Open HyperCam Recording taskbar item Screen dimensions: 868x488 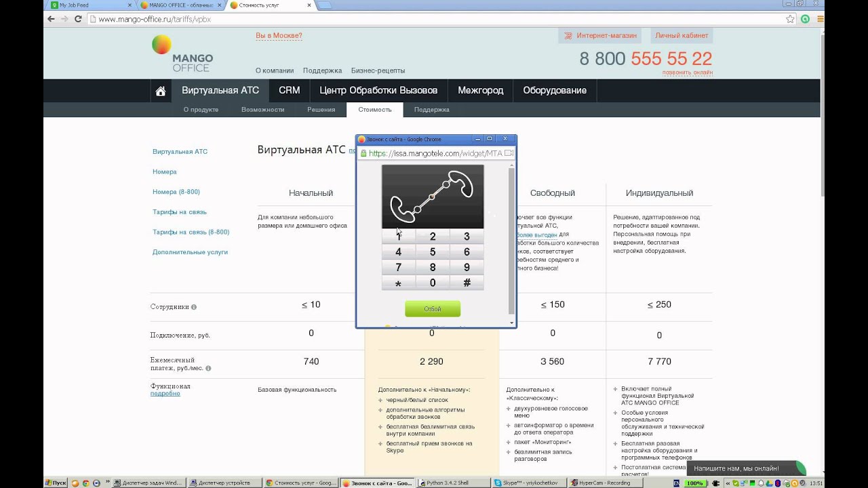coord(604,483)
